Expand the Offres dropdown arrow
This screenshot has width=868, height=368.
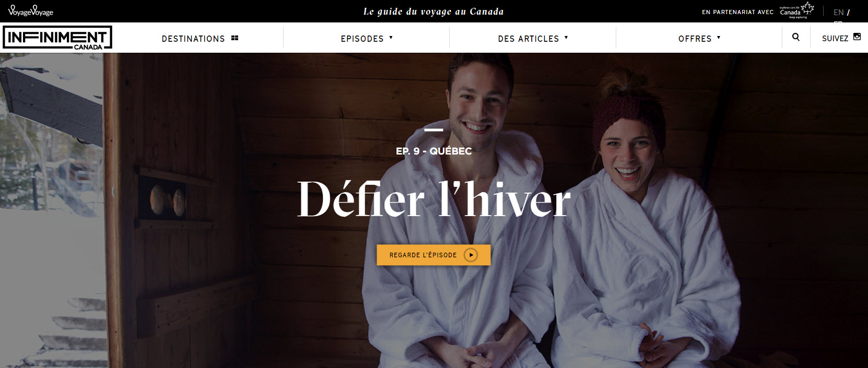click(719, 38)
